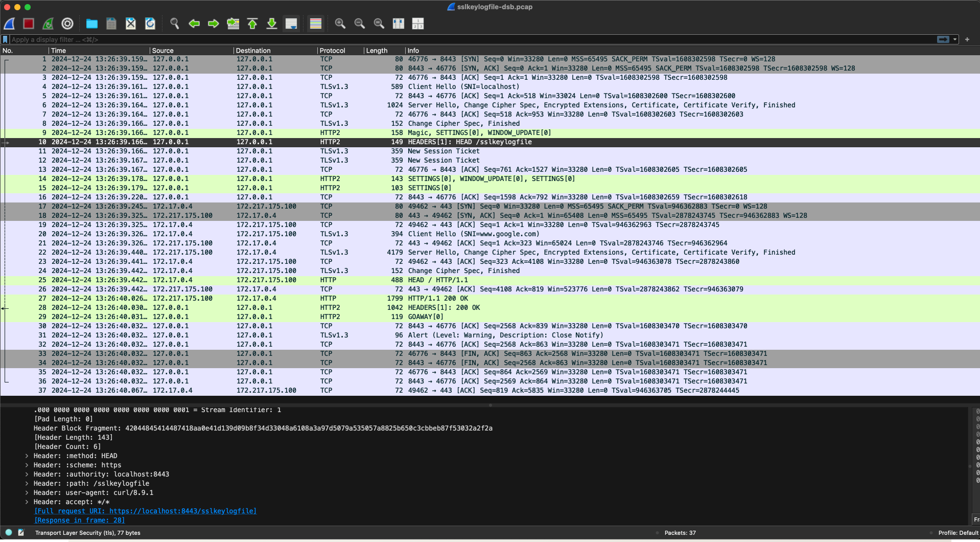Sort by the Source column header
Viewport: 980px width, 542px height.
[x=192, y=51]
